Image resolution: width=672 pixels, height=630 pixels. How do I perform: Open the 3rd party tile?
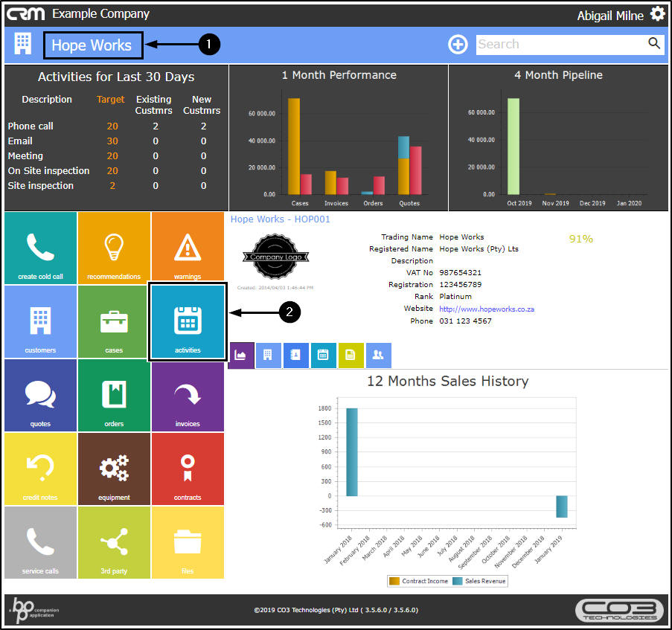(114, 543)
